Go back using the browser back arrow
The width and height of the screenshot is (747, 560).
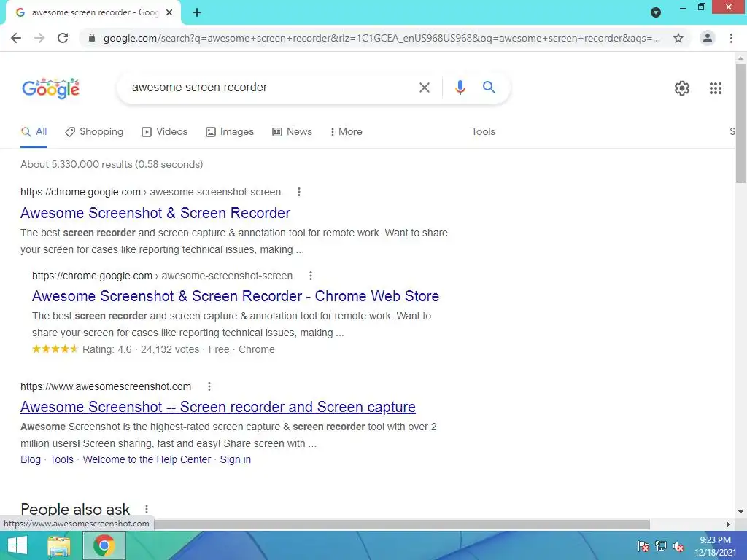click(x=16, y=38)
